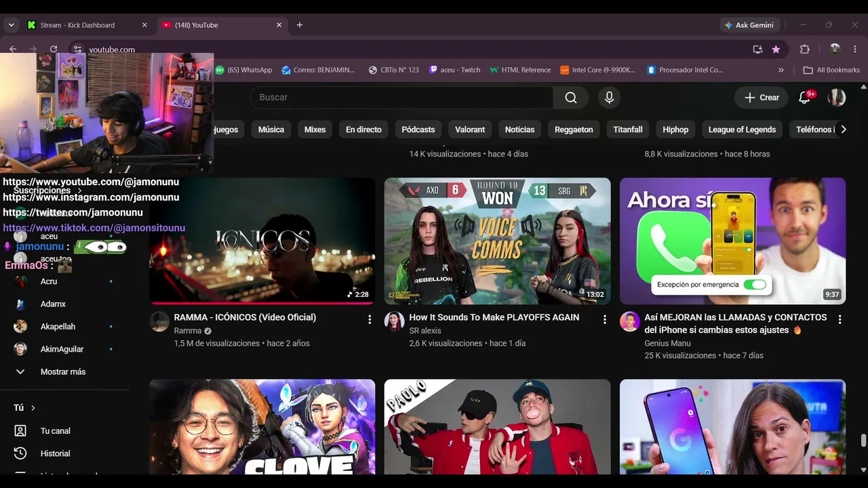The image size is (868, 488).
Task: Open the Intel Core i9-9900K bookmark
Action: pos(597,70)
